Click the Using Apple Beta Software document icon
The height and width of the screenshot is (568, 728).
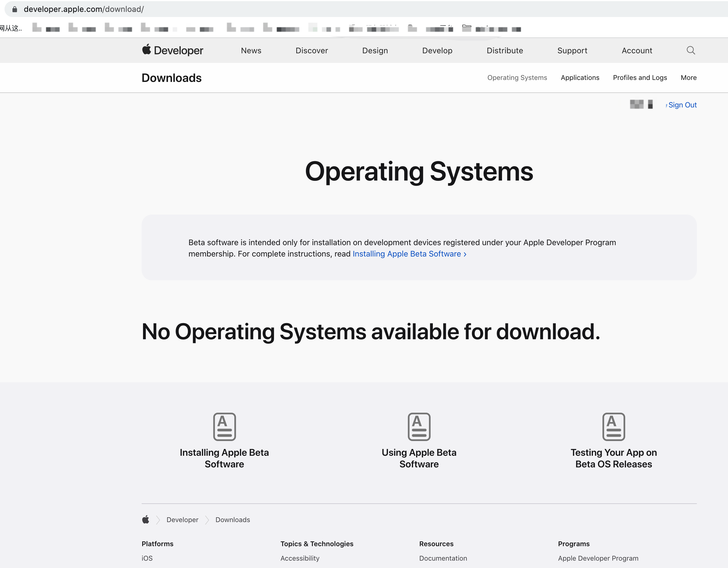[419, 427]
